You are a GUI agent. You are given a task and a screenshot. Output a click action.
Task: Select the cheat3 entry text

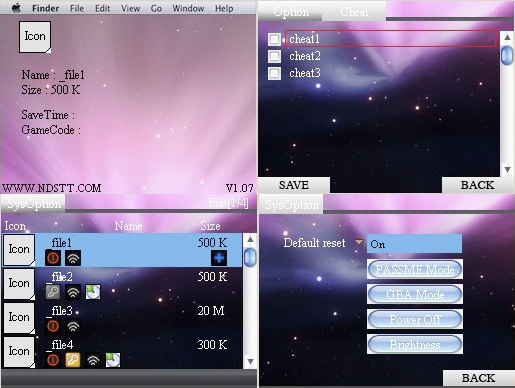305,73
